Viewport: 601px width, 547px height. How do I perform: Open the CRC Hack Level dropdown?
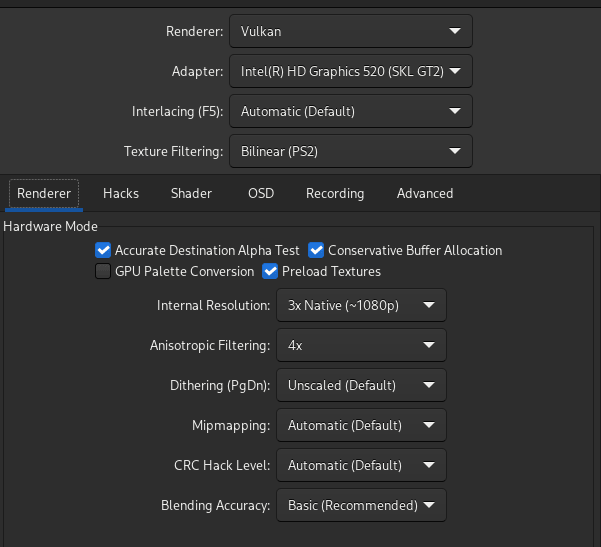pos(361,465)
